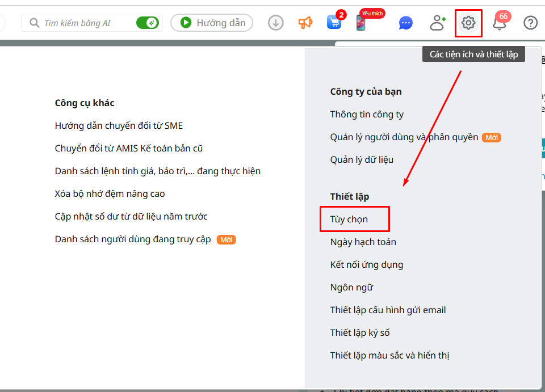The height and width of the screenshot is (392, 545).
Task: Select Tùy chọn under Thiết lập
Action: pos(349,220)
